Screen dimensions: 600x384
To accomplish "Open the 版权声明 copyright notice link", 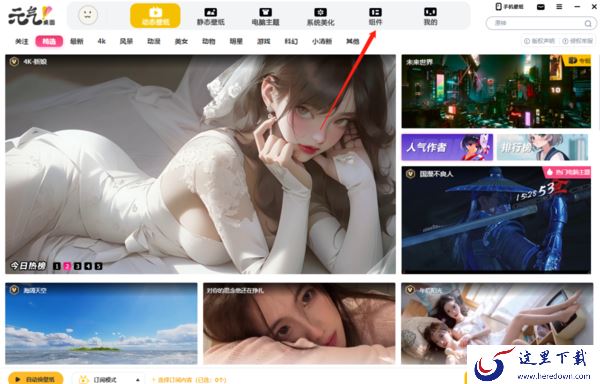I will (539, 41).
